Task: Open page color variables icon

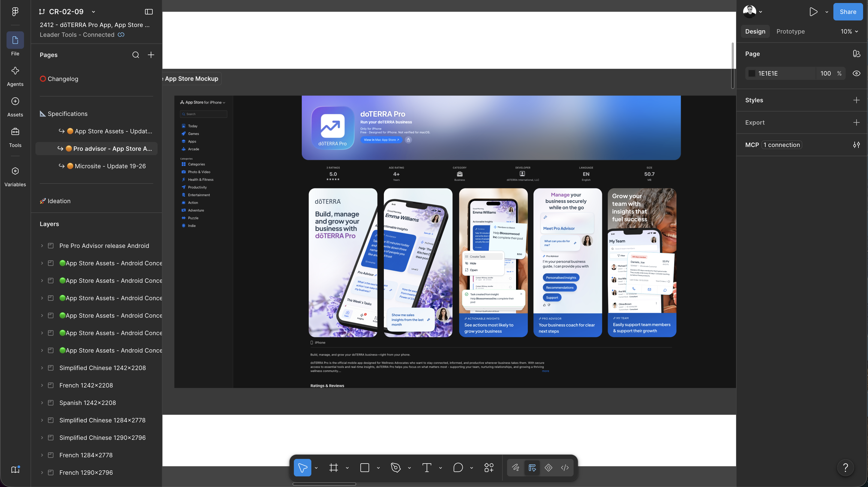Action: pyautogui.click(x=856, y=54)
